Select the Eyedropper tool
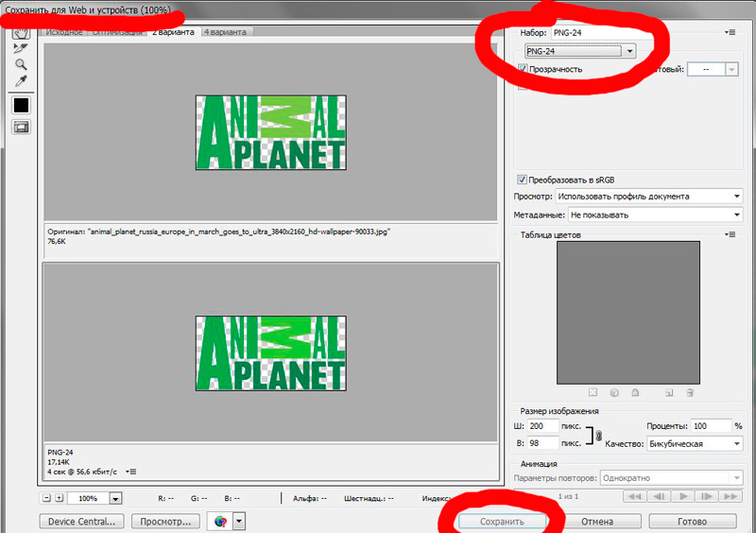Screen dimensions: 756x533 [x=21, y=82]
